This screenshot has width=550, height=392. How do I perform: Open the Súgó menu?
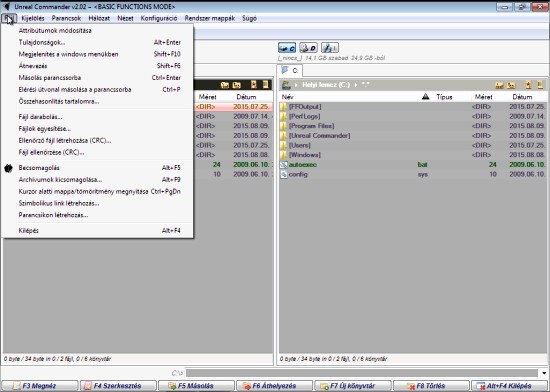[249, 18]
